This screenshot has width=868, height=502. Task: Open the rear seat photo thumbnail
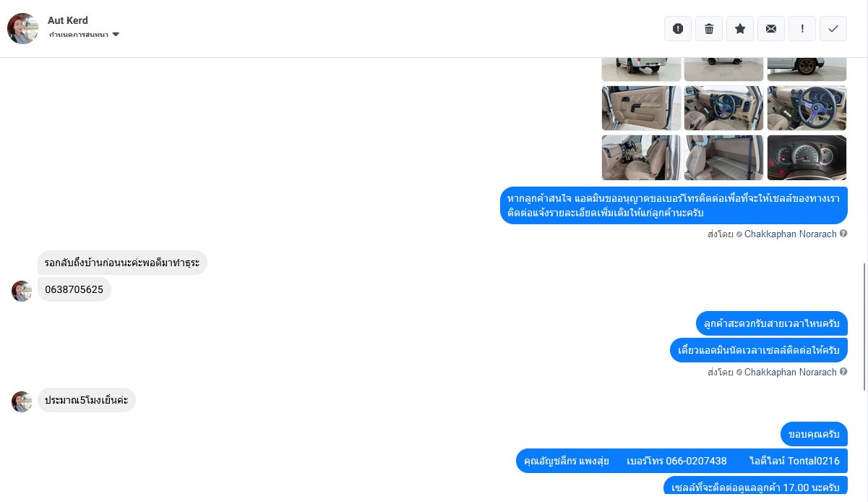[x=723, y=157]
